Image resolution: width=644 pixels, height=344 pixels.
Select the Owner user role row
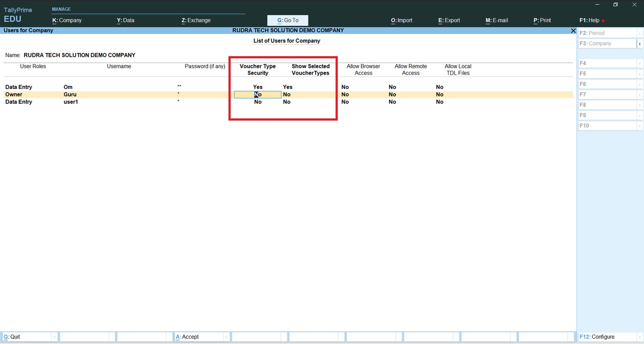click(x=14, y=95)
